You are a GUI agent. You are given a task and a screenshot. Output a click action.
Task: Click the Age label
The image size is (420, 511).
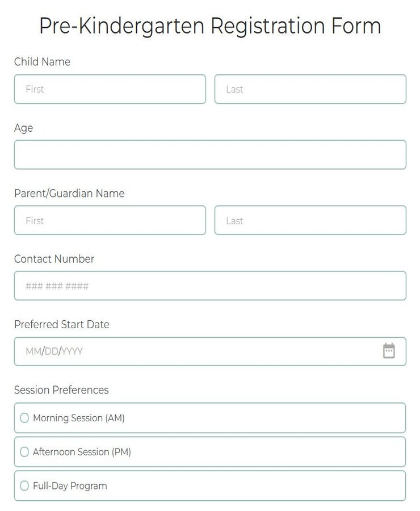point(23,128)
